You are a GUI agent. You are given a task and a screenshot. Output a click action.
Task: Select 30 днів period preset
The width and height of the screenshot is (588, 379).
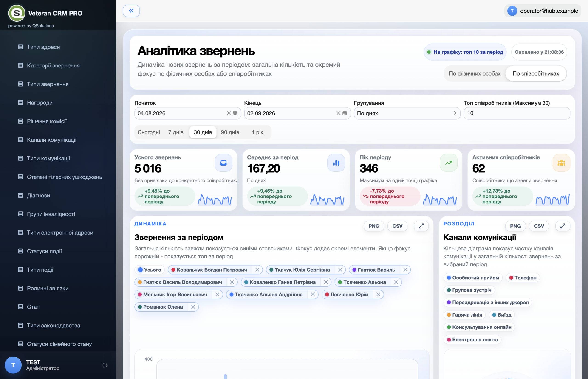pyautogui.click(x=203, y=132)
